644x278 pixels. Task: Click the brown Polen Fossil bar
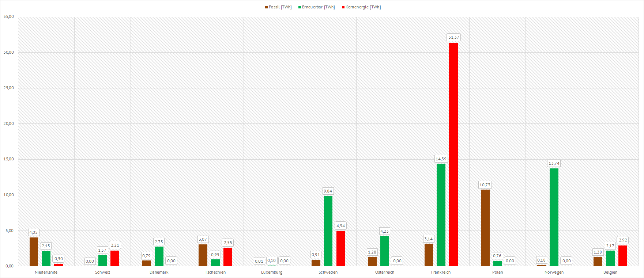click(485, 228)
